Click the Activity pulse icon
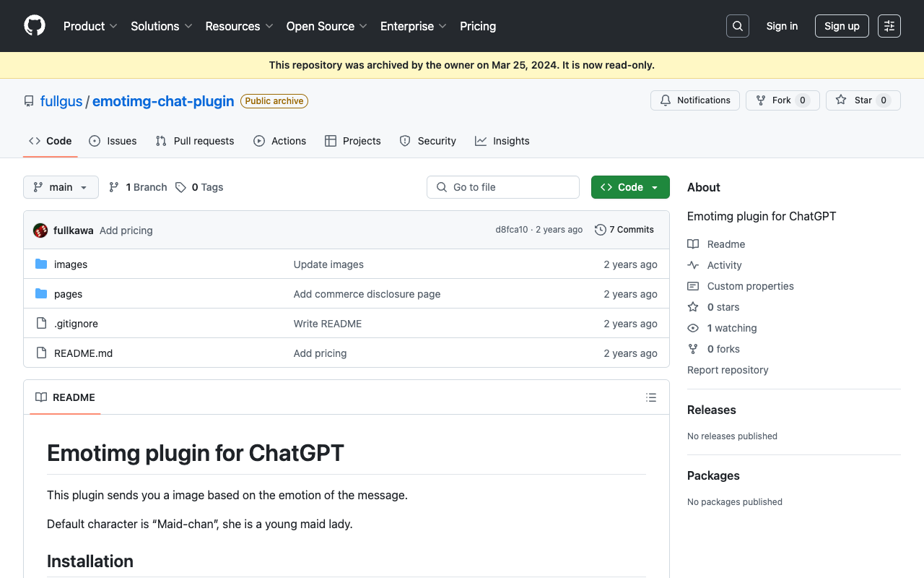 pos(693,265)
